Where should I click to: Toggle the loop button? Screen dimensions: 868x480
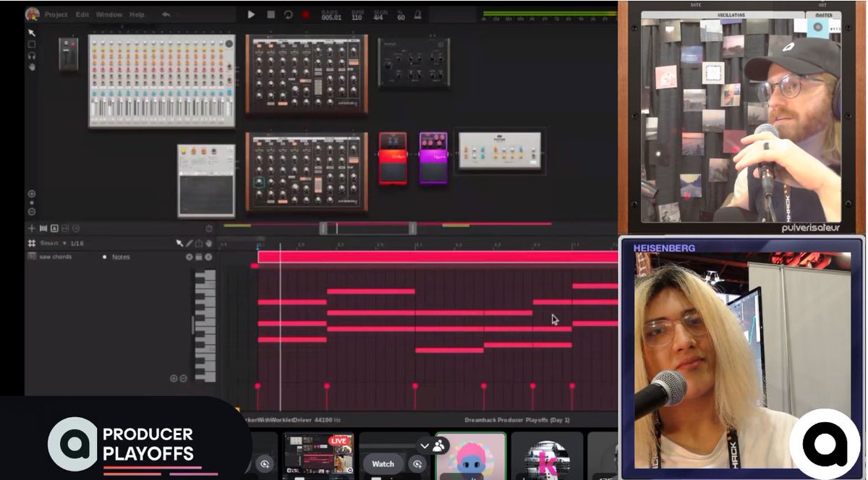click(x=288, y=14)
